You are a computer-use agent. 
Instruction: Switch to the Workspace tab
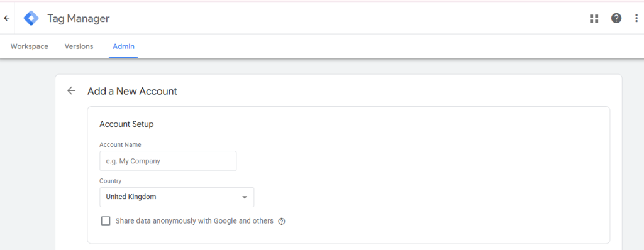30,46
